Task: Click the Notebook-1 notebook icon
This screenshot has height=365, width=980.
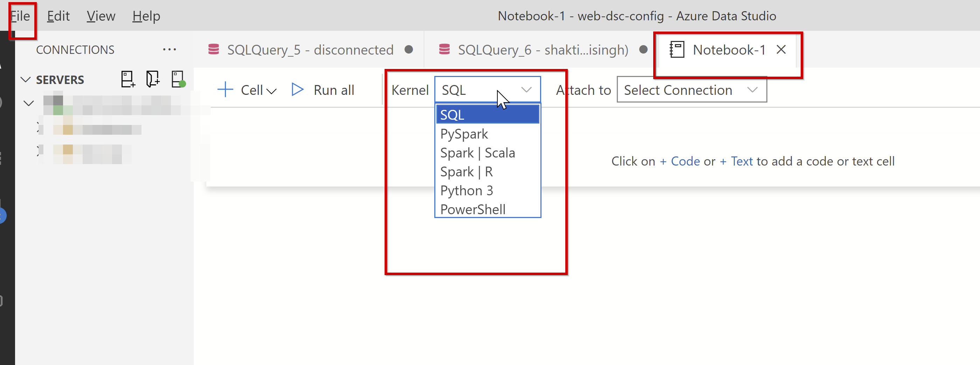Action: 677,49
